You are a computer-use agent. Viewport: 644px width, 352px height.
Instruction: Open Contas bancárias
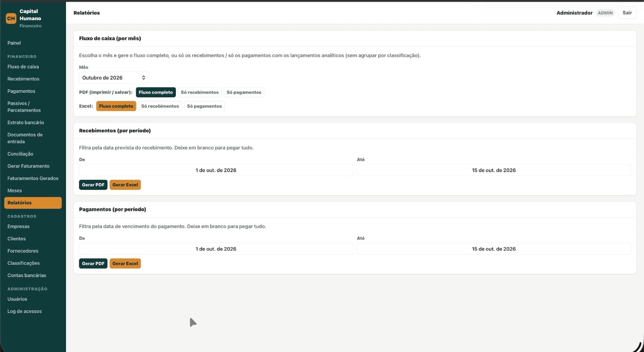tap(33, 276)
